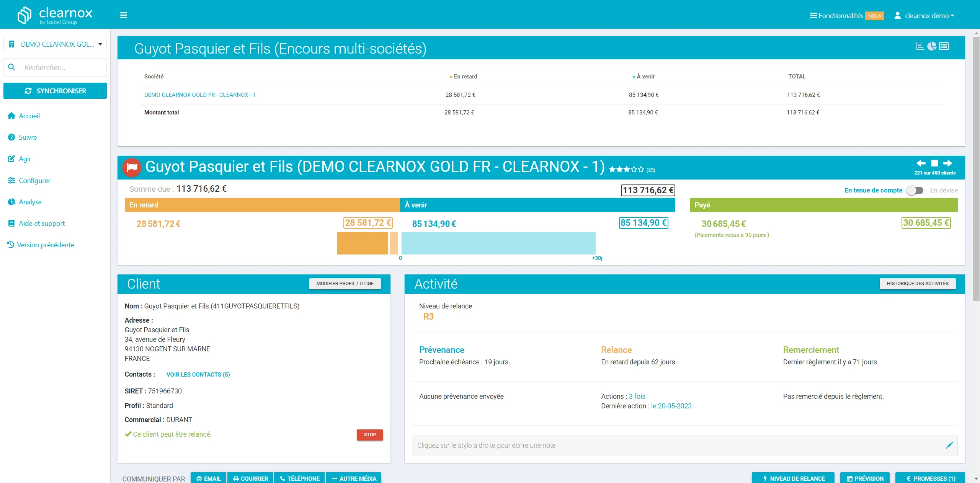This screenshot has width=980, height=483.
Task: Go to previous client arrow
Action: [x=921, y=163]
